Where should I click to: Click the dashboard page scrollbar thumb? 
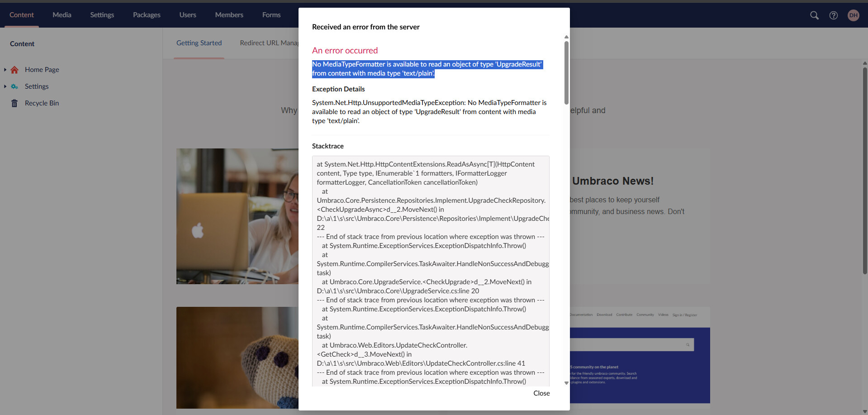tap(865, 171)
